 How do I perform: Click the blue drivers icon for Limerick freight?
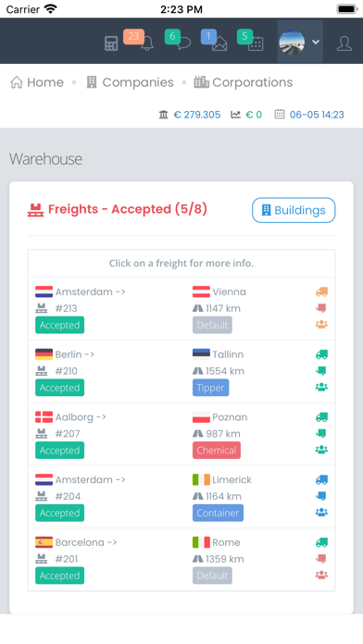[321, 513]
